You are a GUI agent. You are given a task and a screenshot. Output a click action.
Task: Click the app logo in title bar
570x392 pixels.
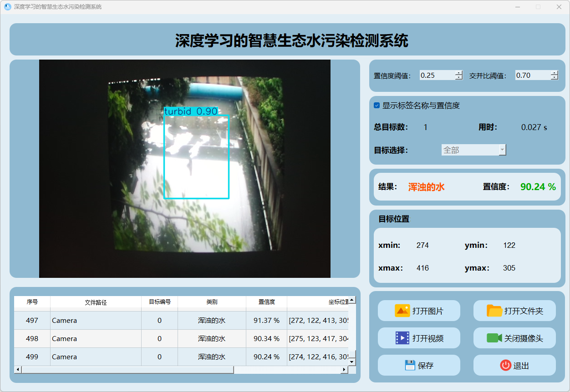(x=7, y=7)
